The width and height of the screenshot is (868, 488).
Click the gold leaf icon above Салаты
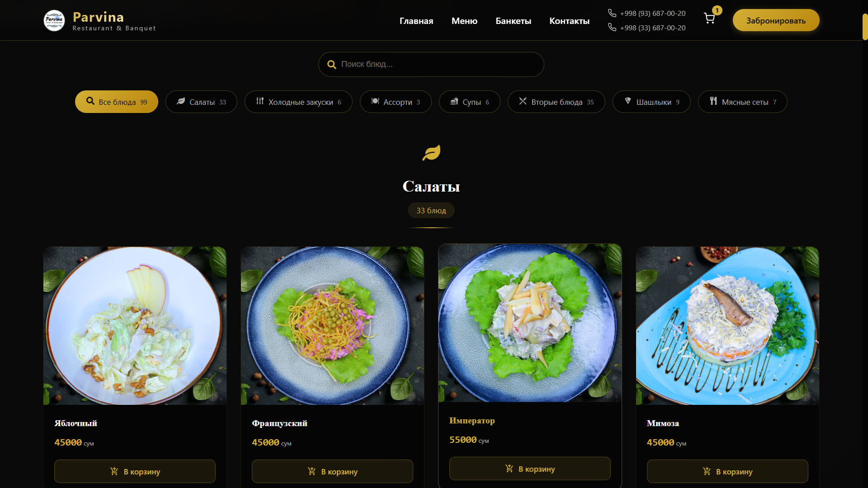point(431,153)
